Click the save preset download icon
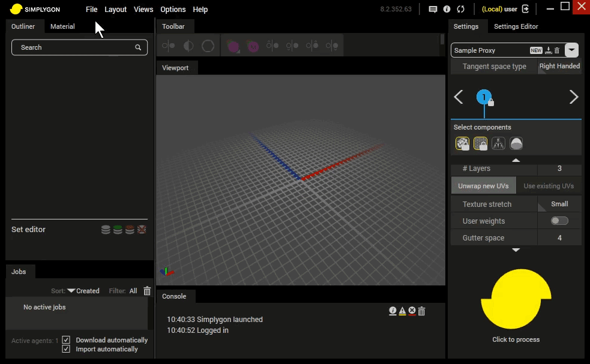 [548, 50]
